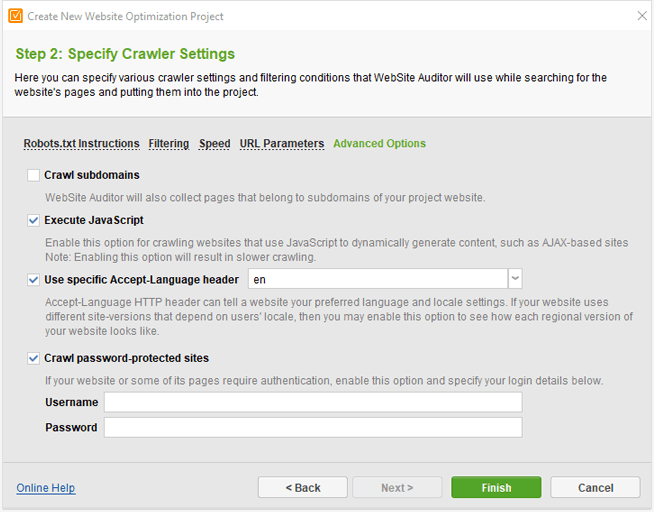This screenshot has height=512, width=654.
Task: Click the disabled Next button
Action: (x=397, y=488)
